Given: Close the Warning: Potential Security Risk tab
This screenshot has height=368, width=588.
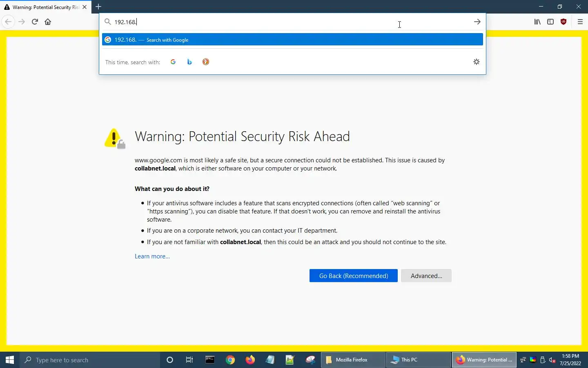Looking at the screenshot, I should [85, 7].
